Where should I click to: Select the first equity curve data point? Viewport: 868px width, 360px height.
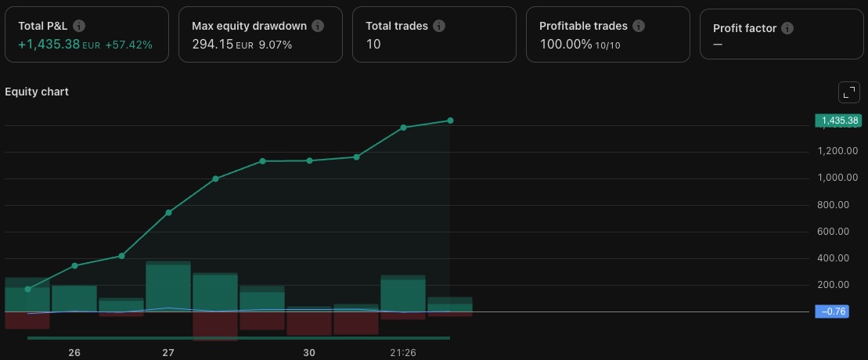(x=27, y=289)
